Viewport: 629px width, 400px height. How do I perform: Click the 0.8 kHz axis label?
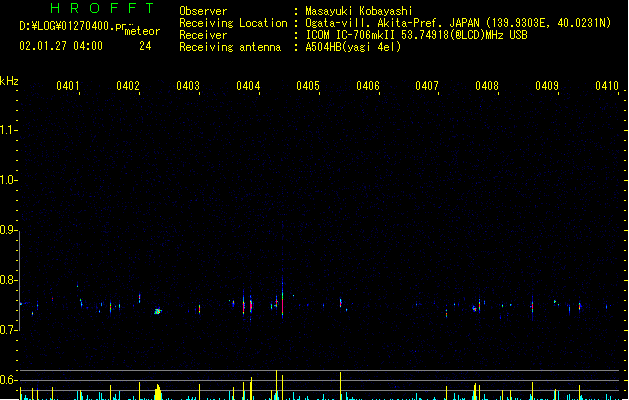pos(7,280)
